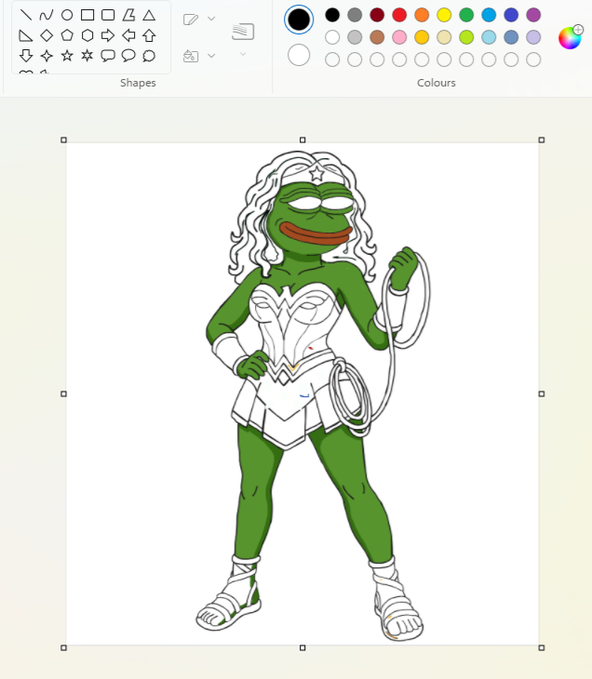Open the Edit colours wheel

[570, 38]
